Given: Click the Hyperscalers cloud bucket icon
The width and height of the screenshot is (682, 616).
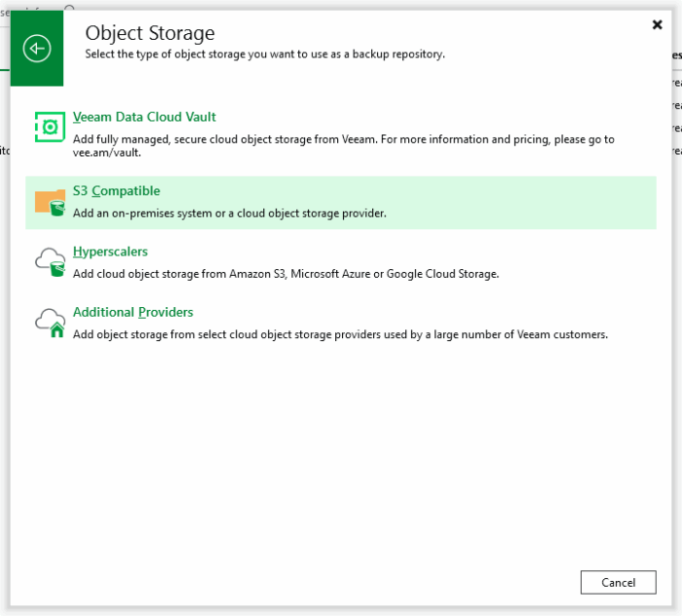Looking at the screenshot, I should point(50,262).
